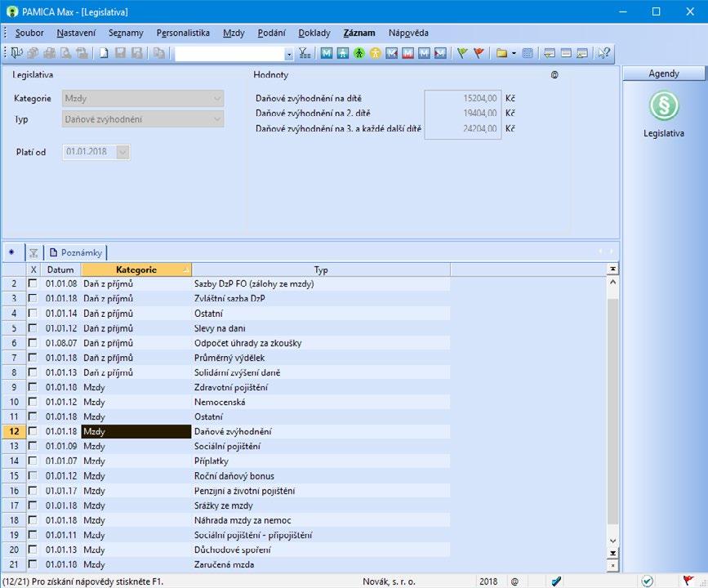Image resolution: width=708 pixels, height=588 pixels.
Task: Tick checkbox for Příplatky row
Action: tap(33, 461)
